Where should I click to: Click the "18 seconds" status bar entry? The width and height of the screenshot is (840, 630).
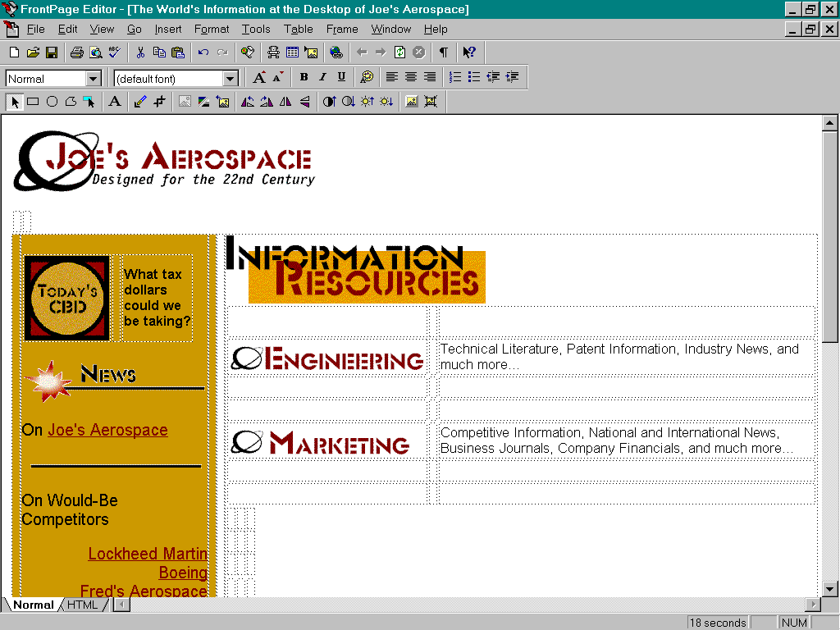pos(718,623)
